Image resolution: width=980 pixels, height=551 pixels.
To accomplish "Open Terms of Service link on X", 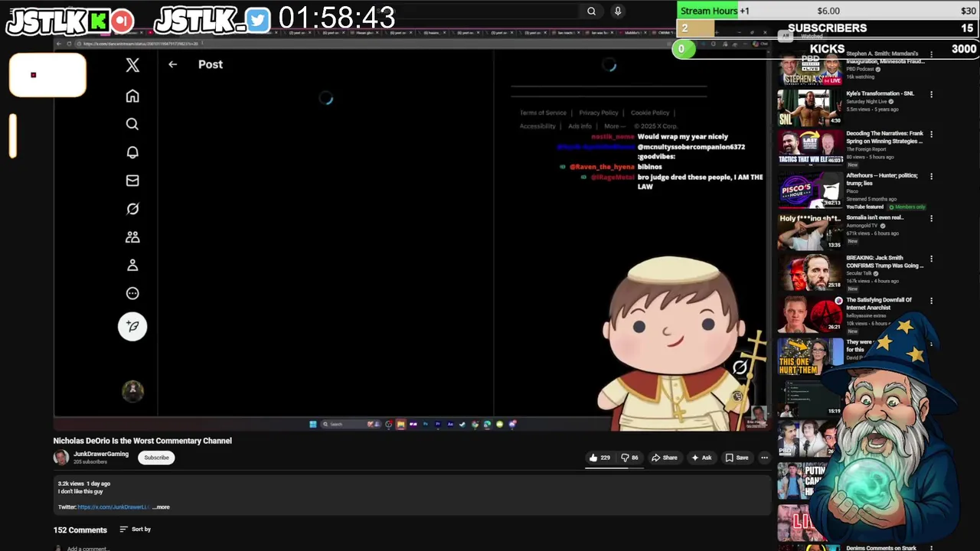I will (543, 112).
